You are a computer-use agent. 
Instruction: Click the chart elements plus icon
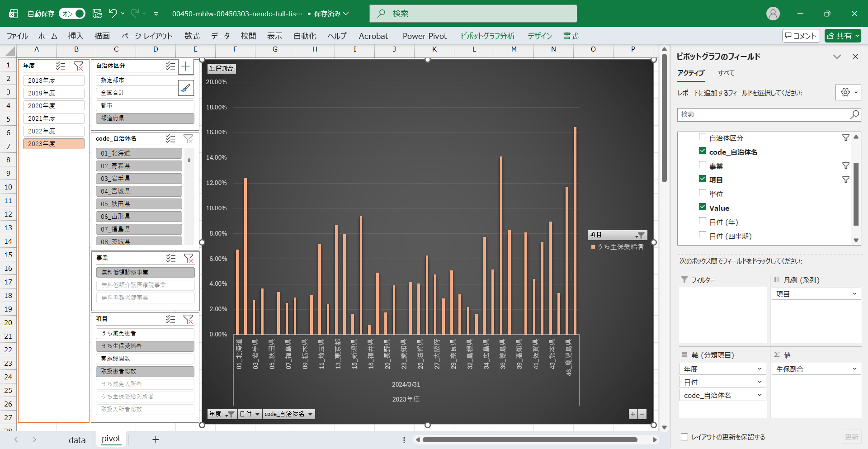(185, 67)
